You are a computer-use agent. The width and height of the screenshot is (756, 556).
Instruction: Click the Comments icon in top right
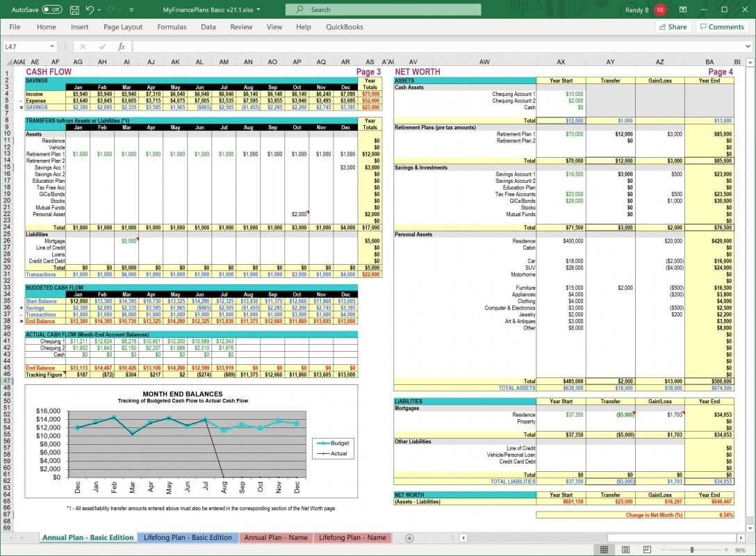click(722, 26)
